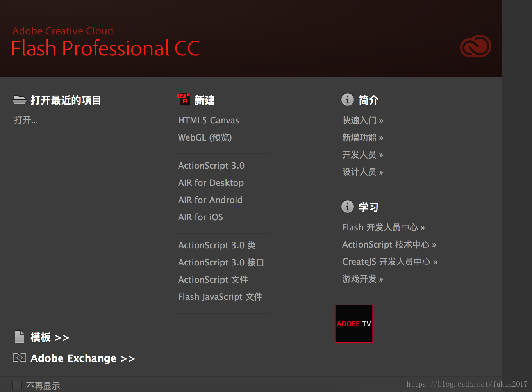Create a new WebGL (预览) document
Screen dimensions: 532x392
click(x=205, y=137)
